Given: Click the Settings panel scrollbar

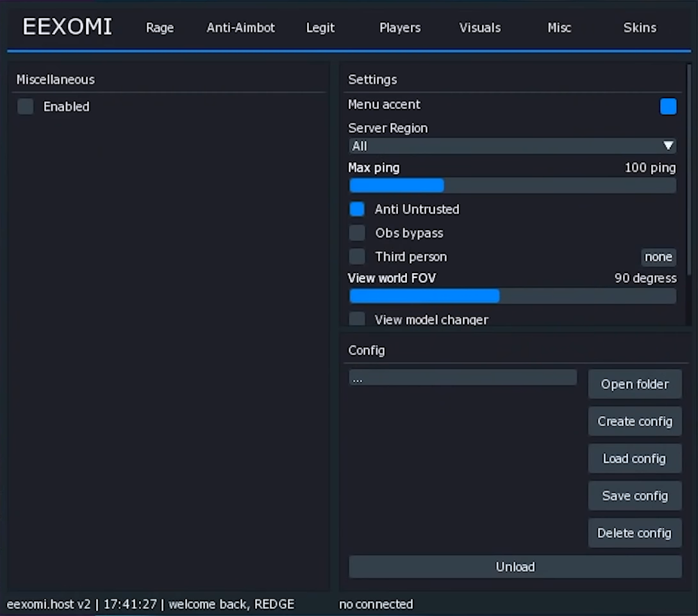Looking at the screenshot, I should [x=689, y=169].
